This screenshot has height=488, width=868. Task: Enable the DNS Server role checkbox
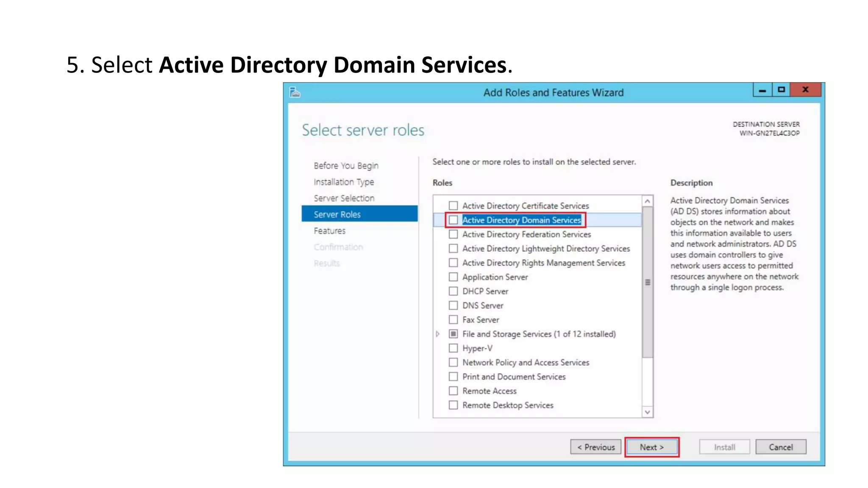pos(453,305)
